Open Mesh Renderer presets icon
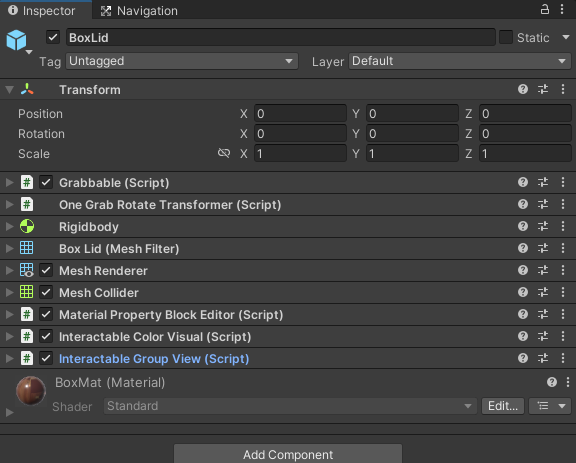Screen dimensions: 576x463 543,270
